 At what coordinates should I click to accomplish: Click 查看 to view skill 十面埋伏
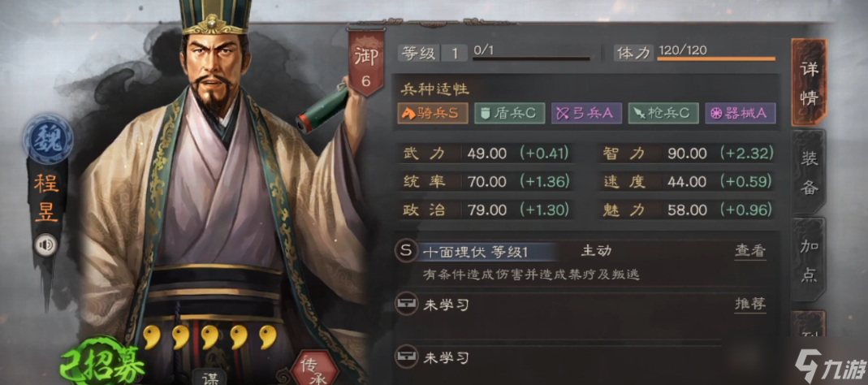point(750,251)
